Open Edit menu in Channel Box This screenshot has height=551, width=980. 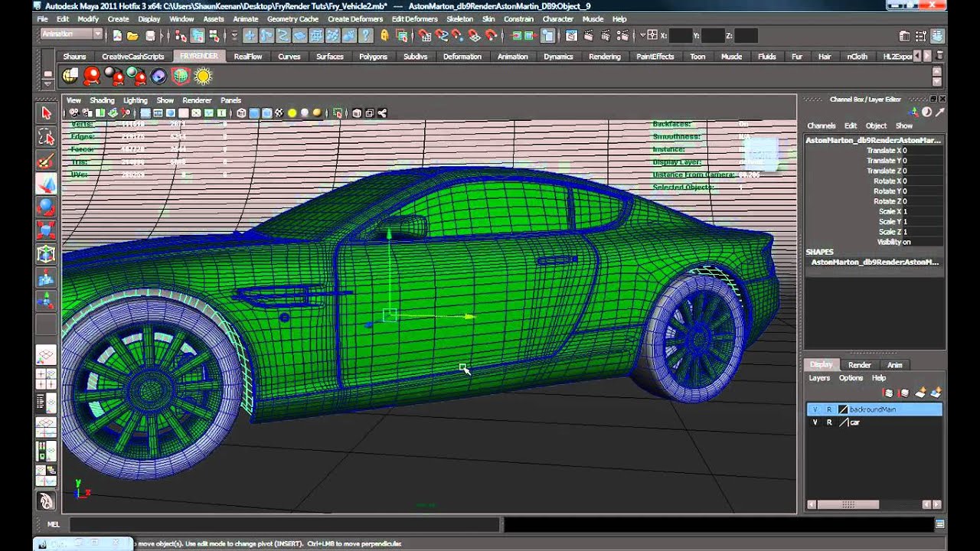[x=850, y=126]
